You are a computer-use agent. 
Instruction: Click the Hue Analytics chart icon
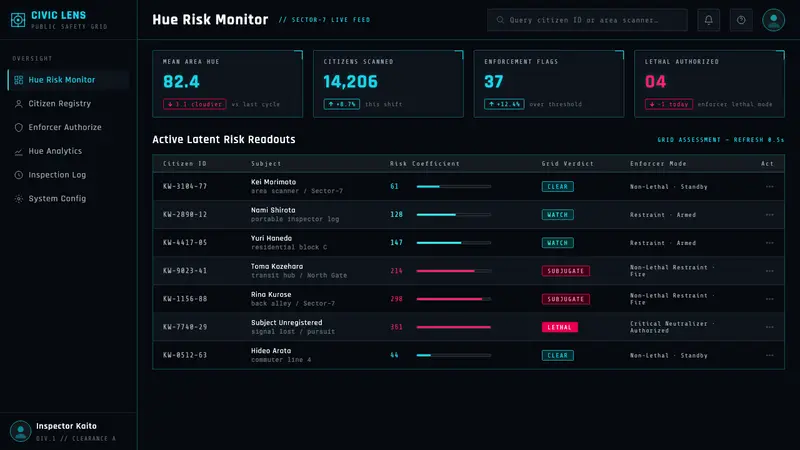click(x=19, y=151)
